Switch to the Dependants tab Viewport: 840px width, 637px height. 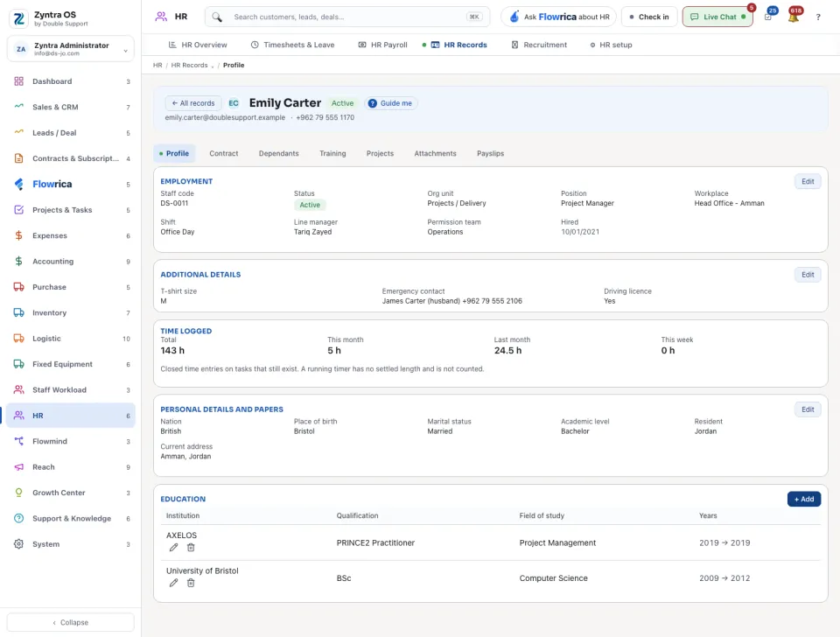pos(278,153)
